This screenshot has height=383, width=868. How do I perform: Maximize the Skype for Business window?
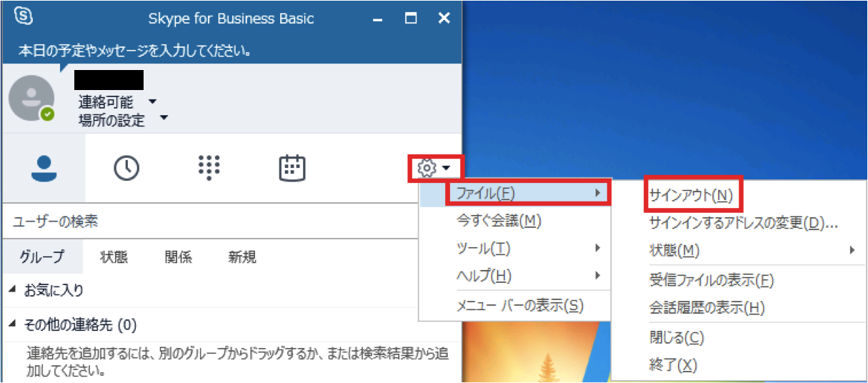[x=411, y=19]
